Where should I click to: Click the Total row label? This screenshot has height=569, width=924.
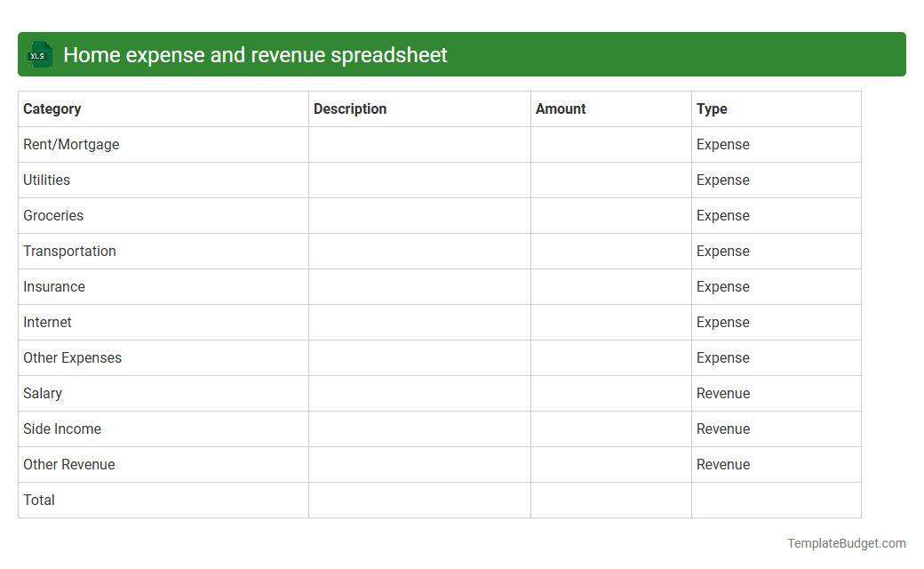pyautogui.click(x=39, y=500)
